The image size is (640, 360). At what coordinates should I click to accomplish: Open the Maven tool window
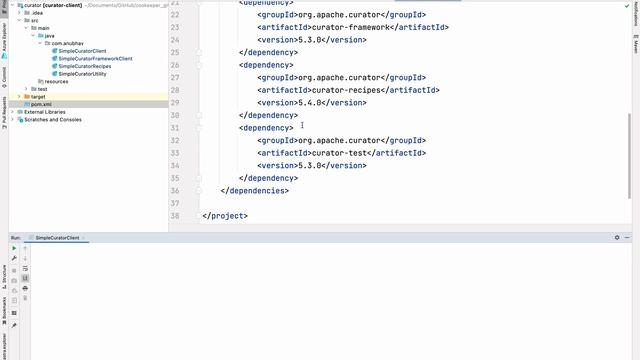coord(636,44)
